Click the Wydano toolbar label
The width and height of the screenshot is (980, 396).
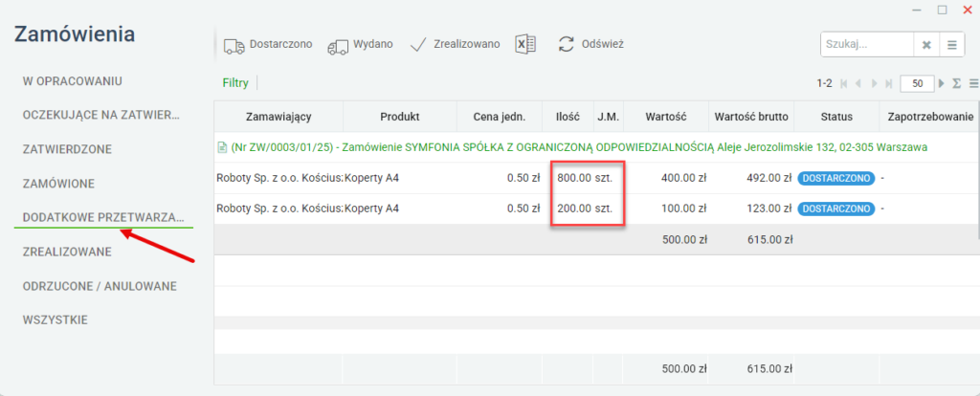pos(373,44)
